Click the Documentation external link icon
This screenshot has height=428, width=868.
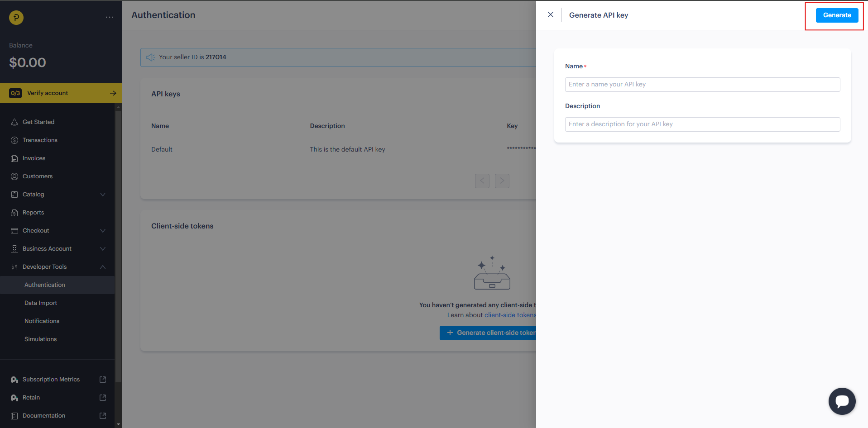click(103, 416)
